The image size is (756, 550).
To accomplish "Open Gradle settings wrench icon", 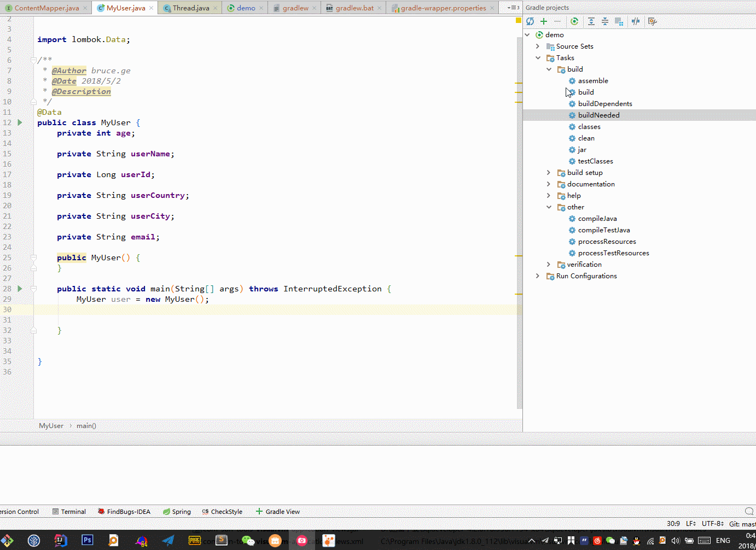I will click(652, 21).
